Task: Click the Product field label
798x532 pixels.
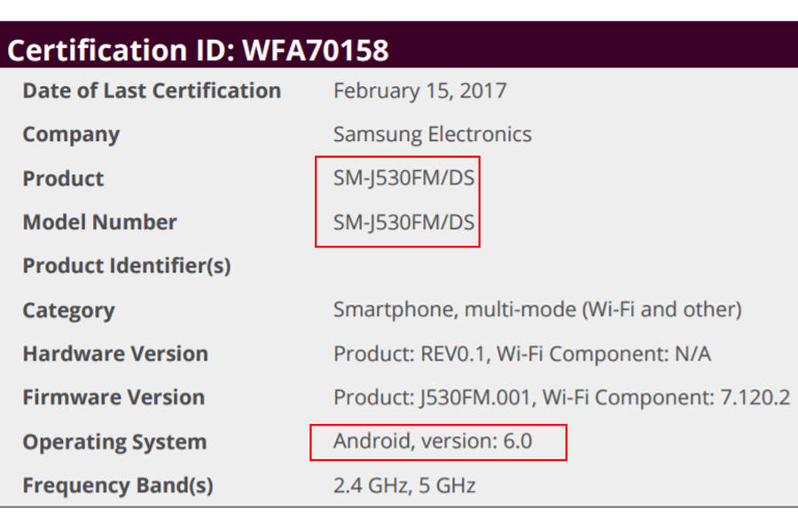Action: [63, 178]
